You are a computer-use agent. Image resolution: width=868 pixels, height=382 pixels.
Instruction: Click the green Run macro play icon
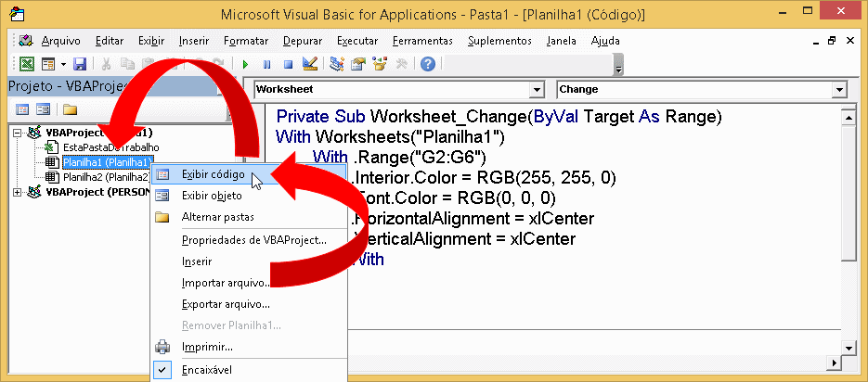pyautogui.click(x=245, y=64)
